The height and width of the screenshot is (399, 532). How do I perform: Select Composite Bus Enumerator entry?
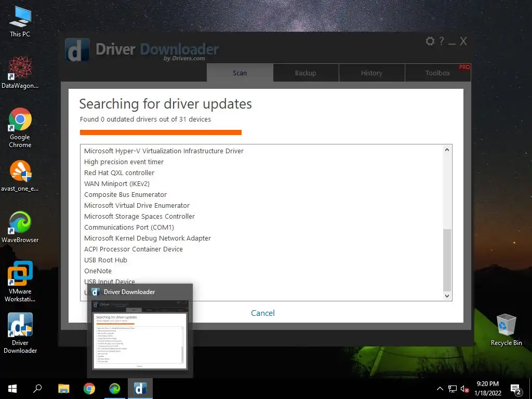tap(126, 194)
